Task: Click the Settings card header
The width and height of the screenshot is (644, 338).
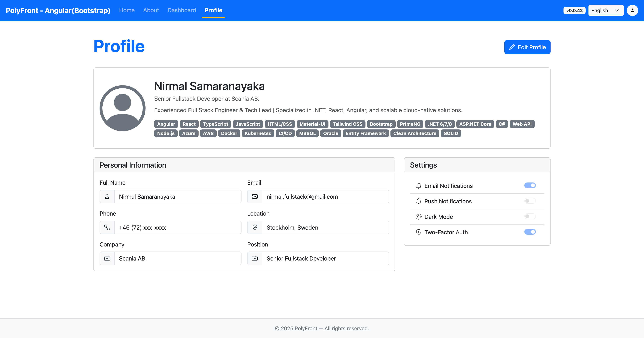Action: pyautogui.click(x=477, y=165)
